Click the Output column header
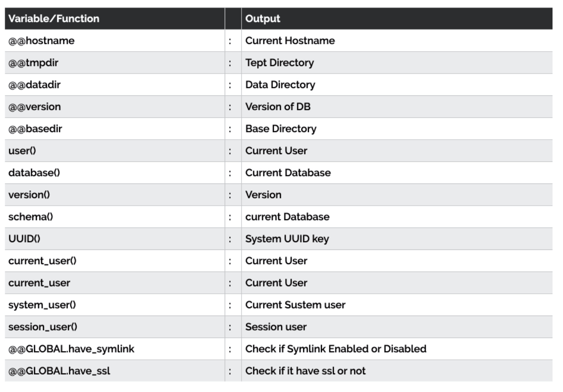This screenshot has width=563, height=392. tap(397, 19)
